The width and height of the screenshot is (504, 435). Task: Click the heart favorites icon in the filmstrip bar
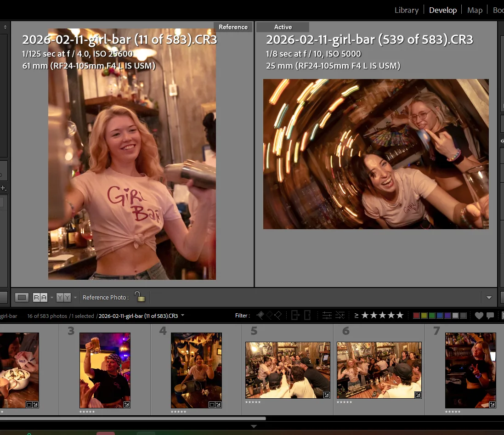pyautogui.click(x=480, y=315)
